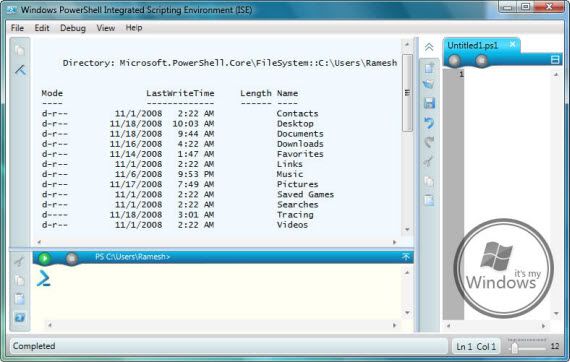Click the Favorites entry in the output
Screen dimensions: 570x362
pos(300,154)
